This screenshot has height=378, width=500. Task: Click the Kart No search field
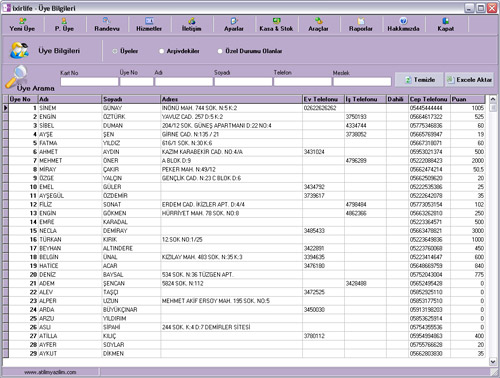(89, 82)
